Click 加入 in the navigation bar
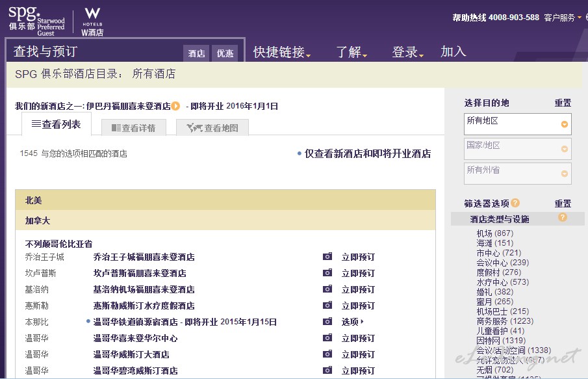588x379 pixels. tap(454, 52)
